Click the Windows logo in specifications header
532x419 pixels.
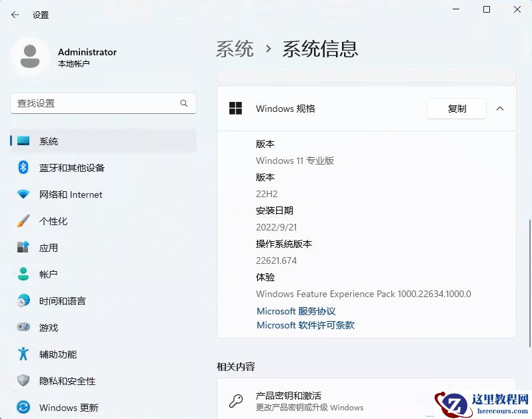[235, 109]
